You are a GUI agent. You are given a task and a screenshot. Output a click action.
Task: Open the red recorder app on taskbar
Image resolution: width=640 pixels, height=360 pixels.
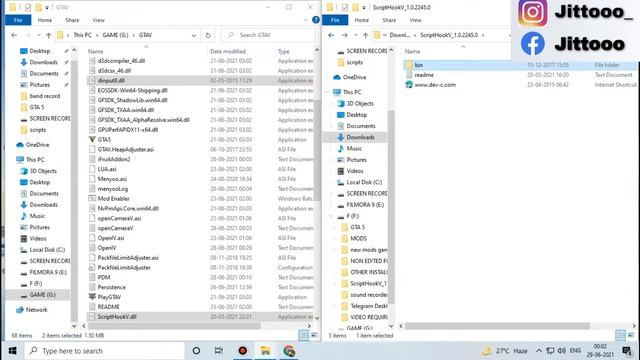[x=242, y=351]
